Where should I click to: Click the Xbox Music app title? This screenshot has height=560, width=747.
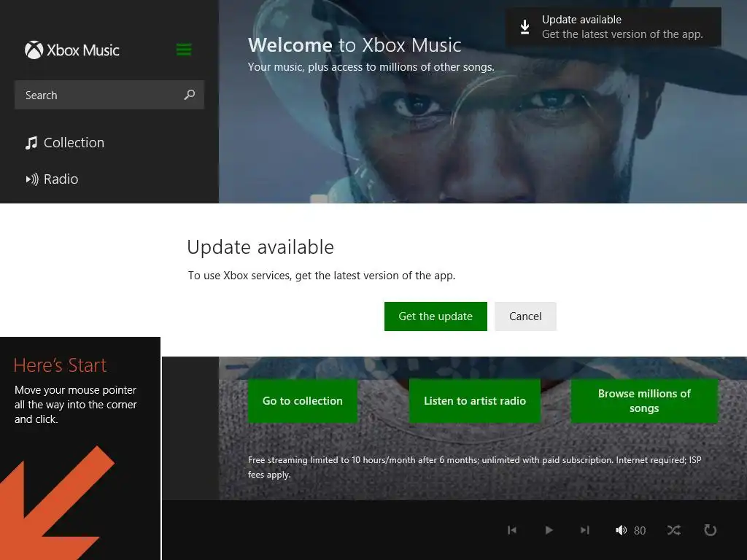pyautogui.click(x=83, y=50)
